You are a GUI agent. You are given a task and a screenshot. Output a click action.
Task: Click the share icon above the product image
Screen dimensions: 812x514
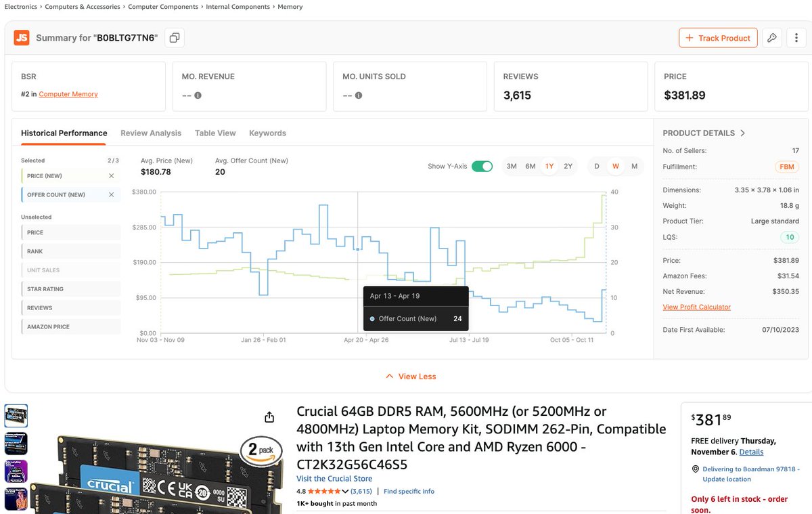coord(269,416)
